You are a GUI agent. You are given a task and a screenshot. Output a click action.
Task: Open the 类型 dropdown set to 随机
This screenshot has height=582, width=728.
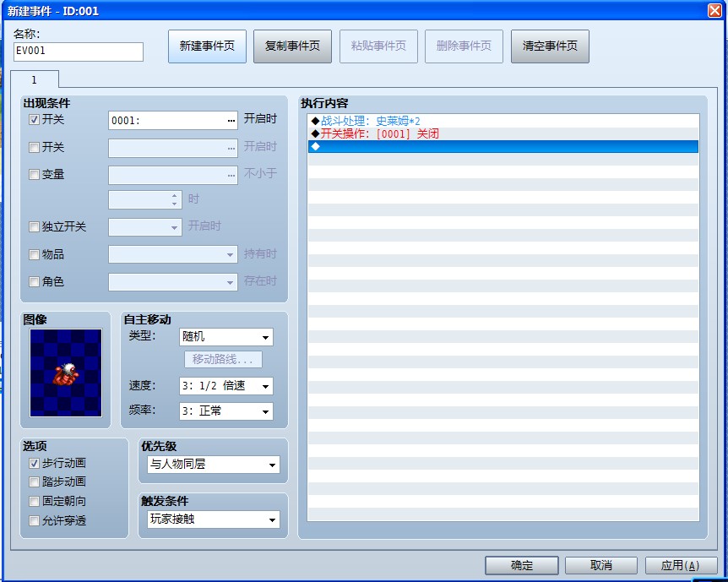(226, 337)
